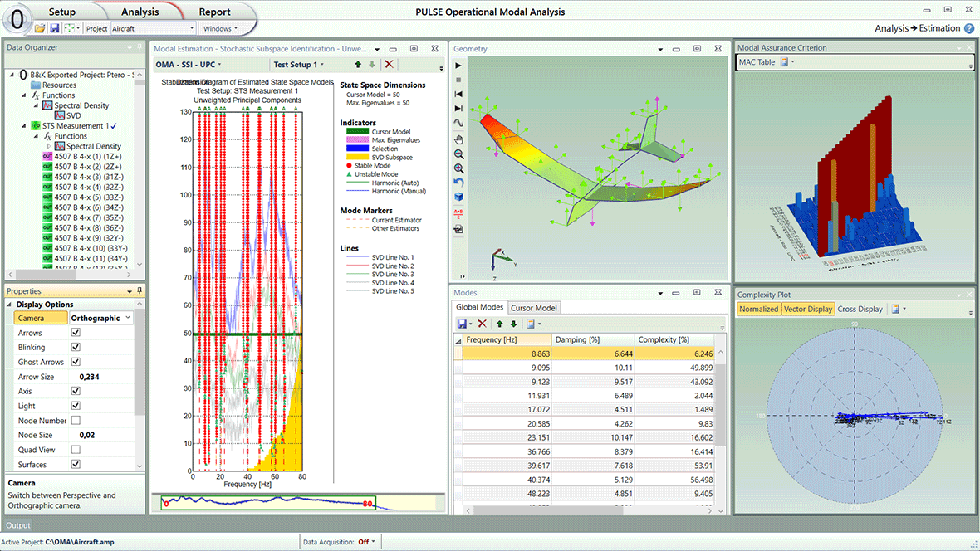Open project with the folder icon
The image size is (980, 551).
(x=40, y=28)
